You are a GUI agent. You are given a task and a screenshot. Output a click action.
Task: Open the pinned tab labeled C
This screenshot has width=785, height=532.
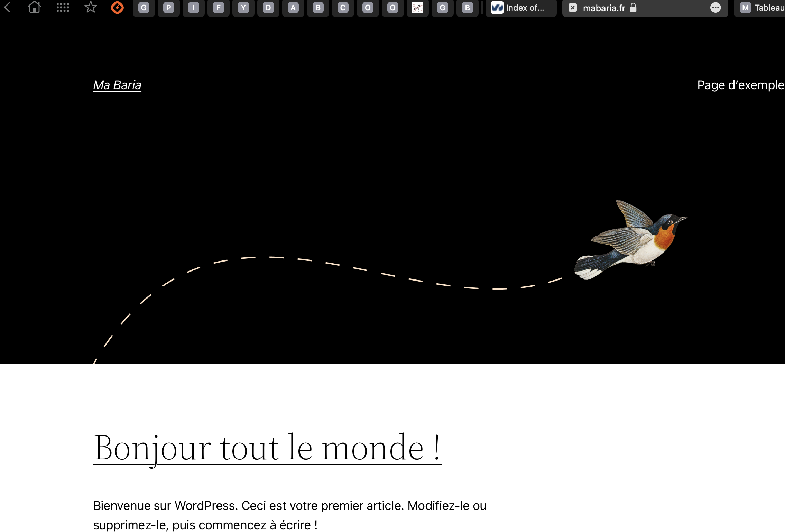[343, 8]
